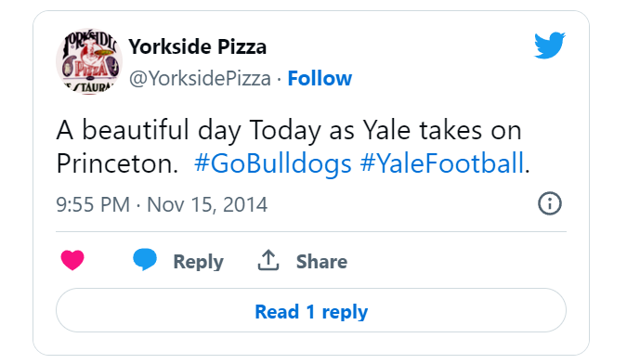Click the Twitter bird logo
Viewport: 627px width, 364px height.
(549, 45)
